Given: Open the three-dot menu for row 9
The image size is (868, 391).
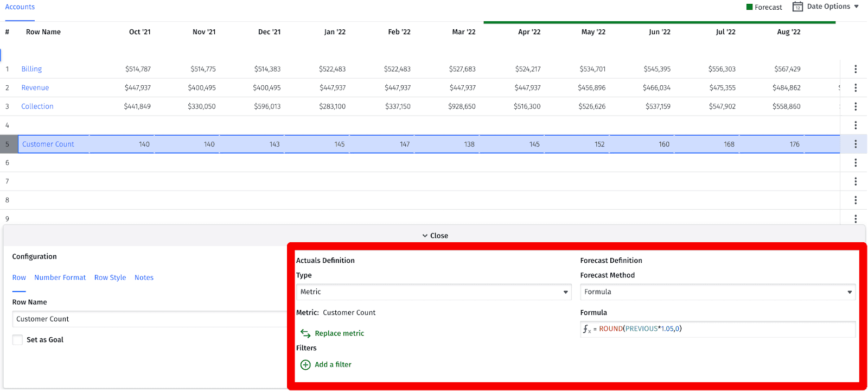Looking at the screenshot, I should click(856, 218).
